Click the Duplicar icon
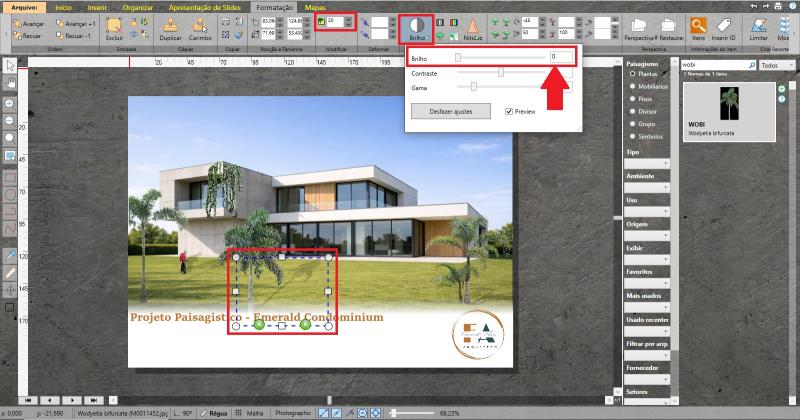Viewport: 800px width, 420px height. pyautogui.click(x=170, y=25)
